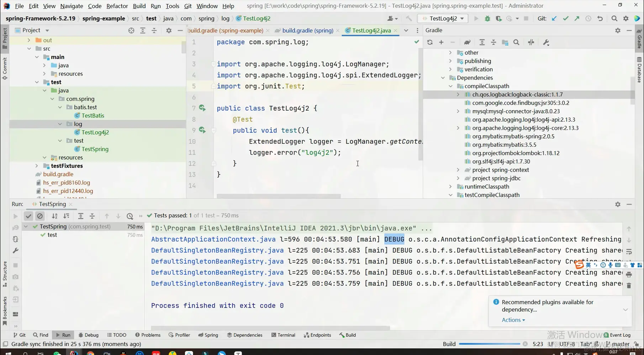This screenshot has height=355, width=644.
Task: Open the Dependencies tool window
Action: tap(244, 335)
